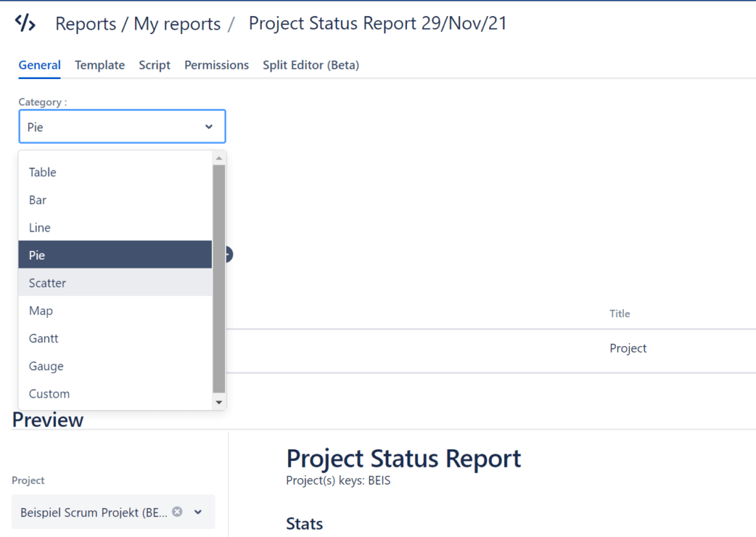The height and width of the screenshot is (537, 756).
Task: Select Map category option
Action: [41, 311]
